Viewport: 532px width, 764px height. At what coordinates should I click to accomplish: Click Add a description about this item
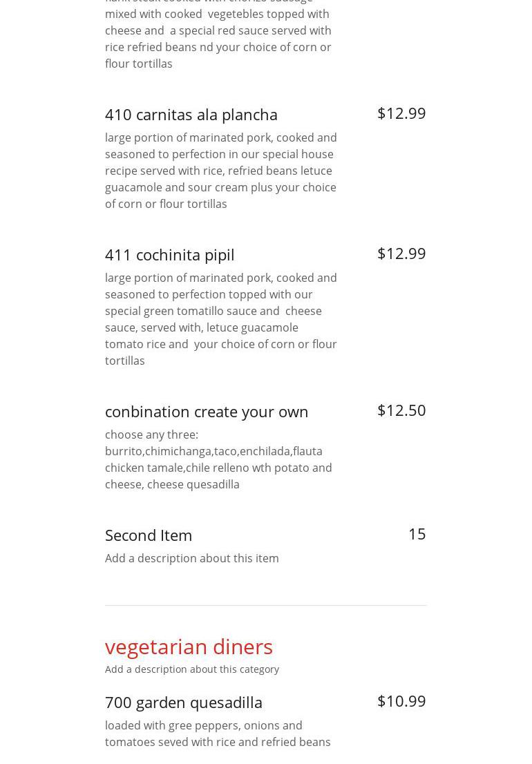(192, 558)
